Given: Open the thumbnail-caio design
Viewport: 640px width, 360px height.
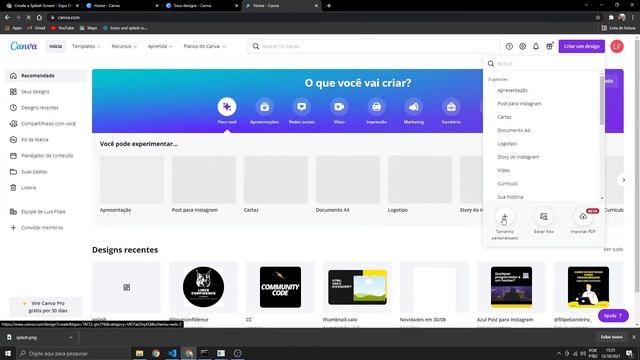Looking at the screenshot, I should (x=358, y=287).
